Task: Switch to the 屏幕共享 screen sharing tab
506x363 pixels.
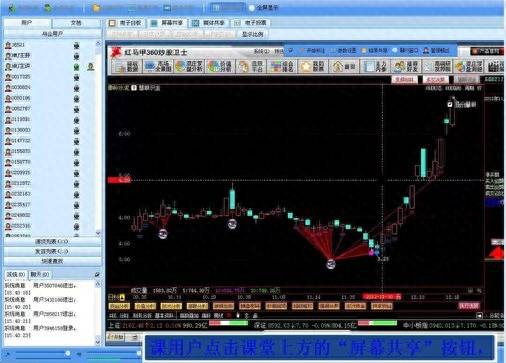Action: click(x=167, y=23)
